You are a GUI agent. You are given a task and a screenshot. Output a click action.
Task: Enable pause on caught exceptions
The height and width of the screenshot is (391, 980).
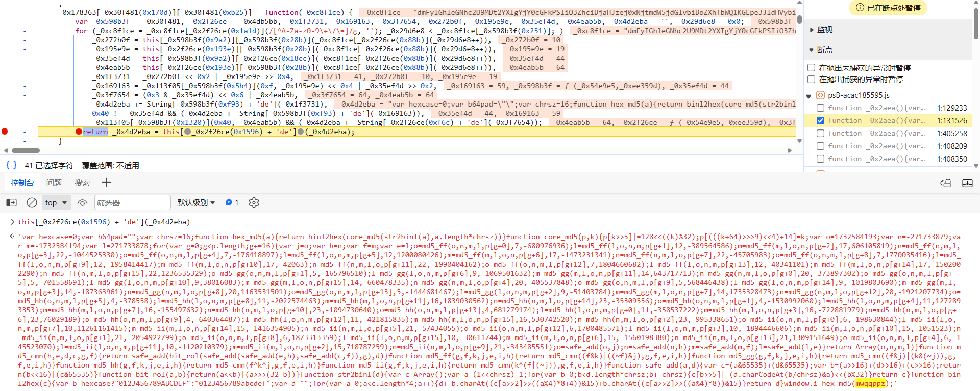click(x=811, y=79)
